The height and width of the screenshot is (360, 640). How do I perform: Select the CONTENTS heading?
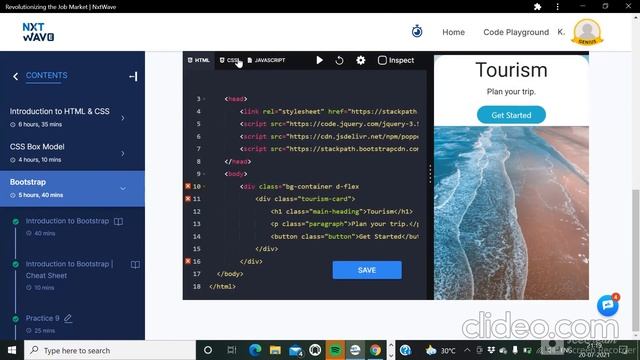[x=47, y=76]
